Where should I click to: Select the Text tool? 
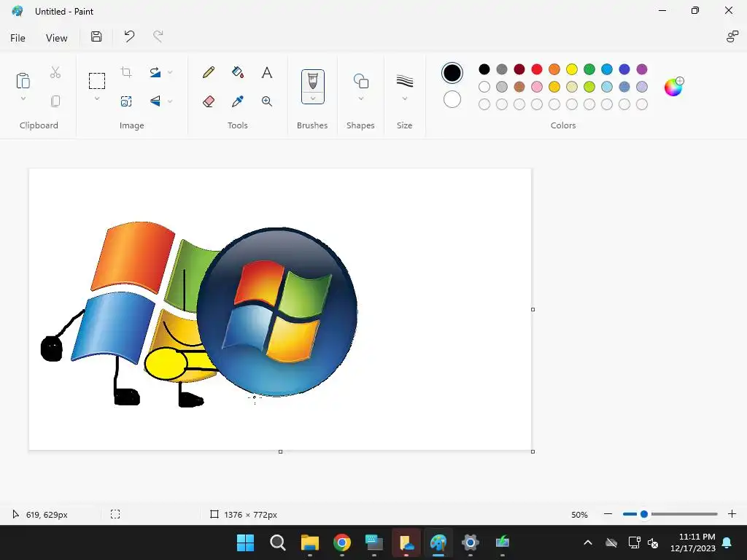click(x=267, y=72)
